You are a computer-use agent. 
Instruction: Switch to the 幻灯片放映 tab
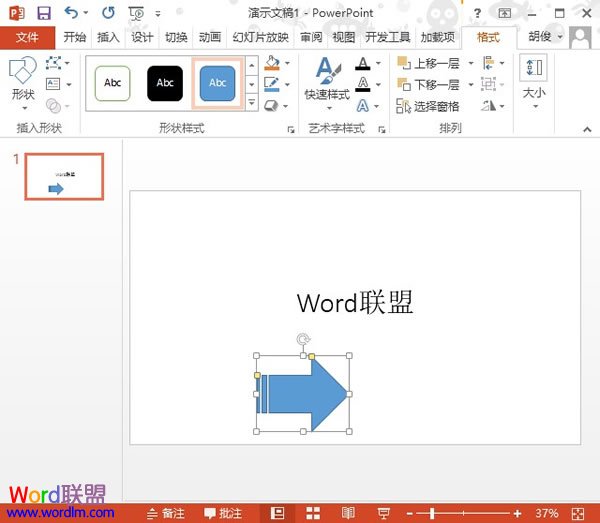(x=260, y=38)
